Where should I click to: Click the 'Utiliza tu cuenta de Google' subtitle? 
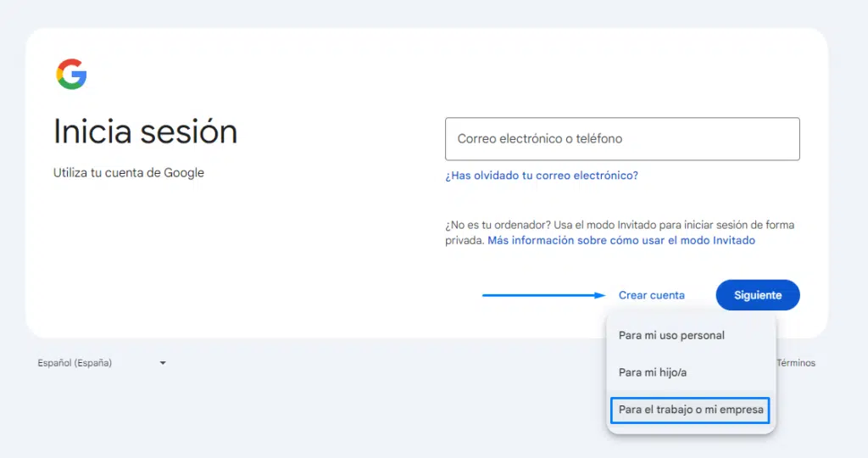pyautogui.click(x=129, y=173)
